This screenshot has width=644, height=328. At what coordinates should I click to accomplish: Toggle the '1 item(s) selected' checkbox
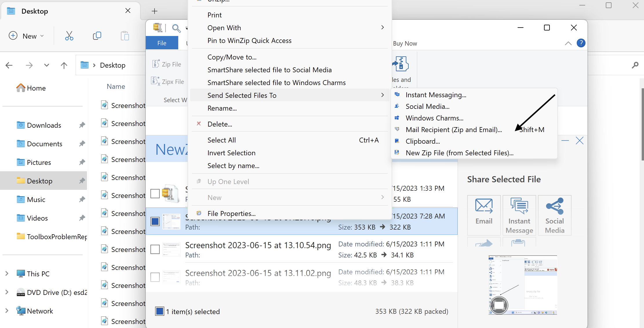tap(159, 311)
